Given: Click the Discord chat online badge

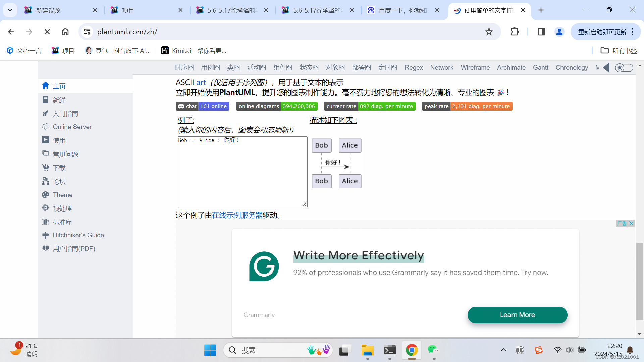Looking at the screenshot, I should pyautogui.click(x=203, y=106).
